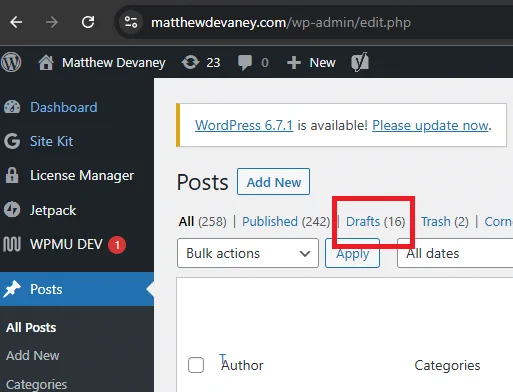Click the home icon beside Matthew Devaney
Image resolution: width=513 pixels, height=392 pixels.
(46, 62)
